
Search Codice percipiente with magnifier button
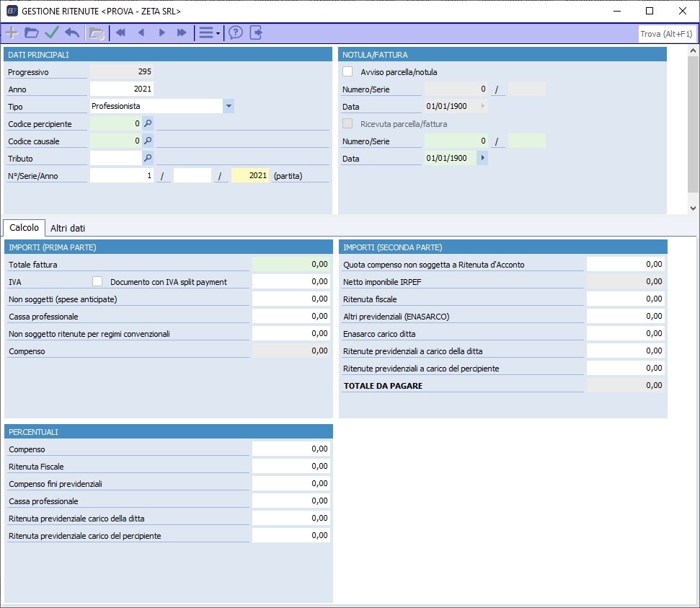click(x=148, y=123)
